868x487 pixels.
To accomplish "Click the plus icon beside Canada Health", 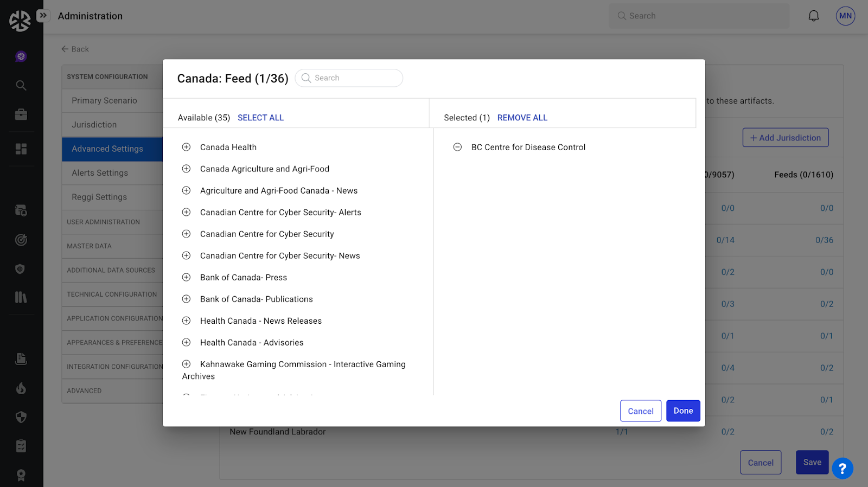I will (x=186, y=147).
